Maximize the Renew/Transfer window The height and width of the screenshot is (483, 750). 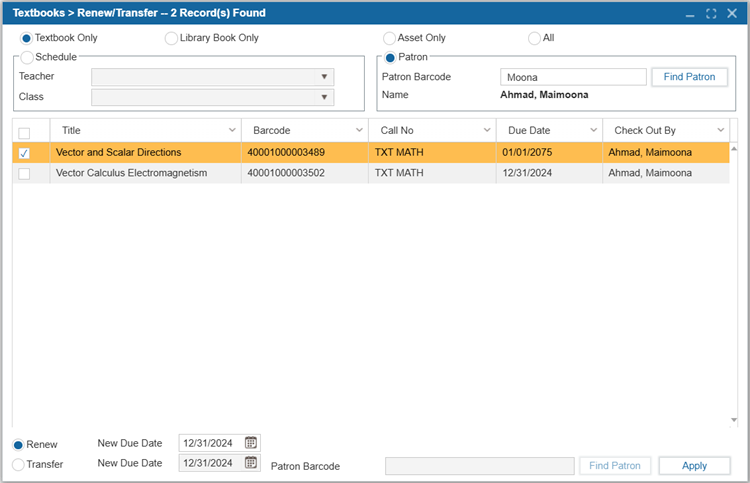point(711,13)
